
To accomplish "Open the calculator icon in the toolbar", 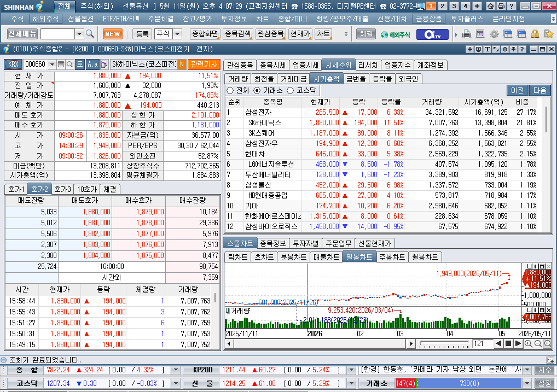I will tap(480, 34).
